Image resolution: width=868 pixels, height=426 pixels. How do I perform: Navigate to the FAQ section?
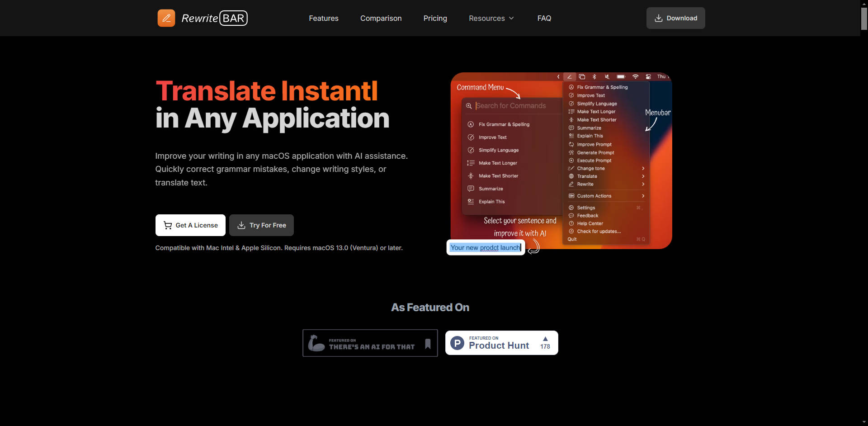[x=544, y=18]
